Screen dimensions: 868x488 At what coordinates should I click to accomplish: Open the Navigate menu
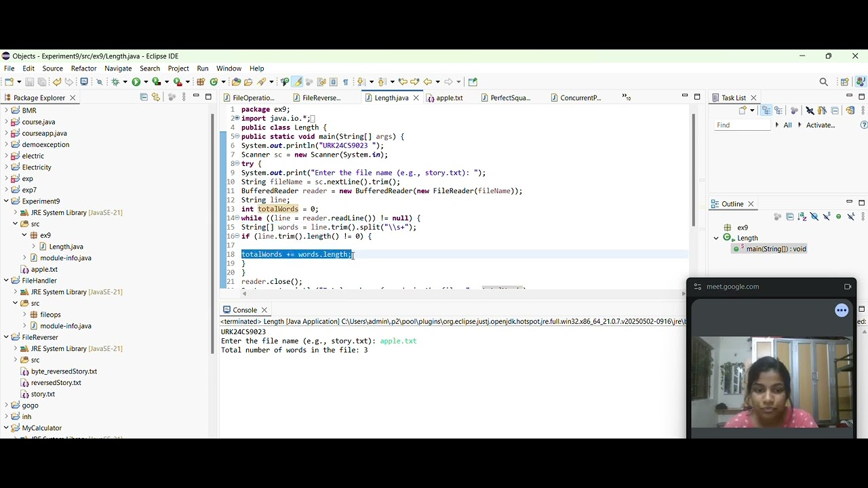tap(118, 68)
